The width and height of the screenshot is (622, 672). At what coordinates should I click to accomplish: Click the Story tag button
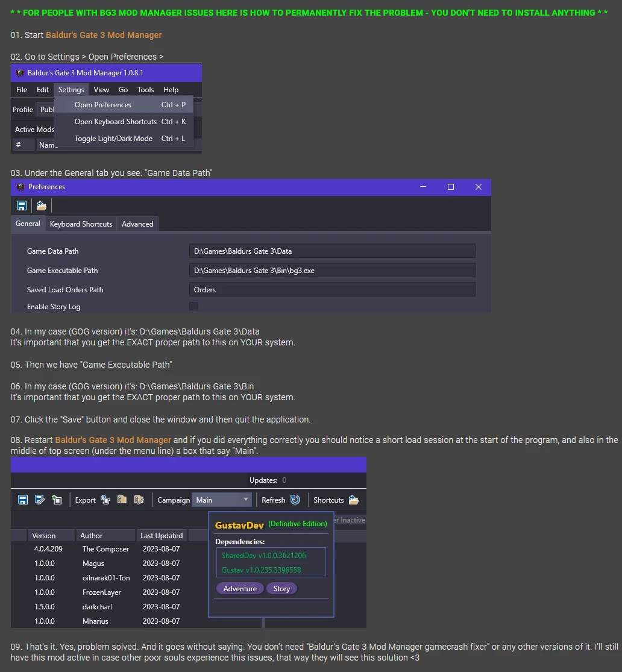pos(281,589)
